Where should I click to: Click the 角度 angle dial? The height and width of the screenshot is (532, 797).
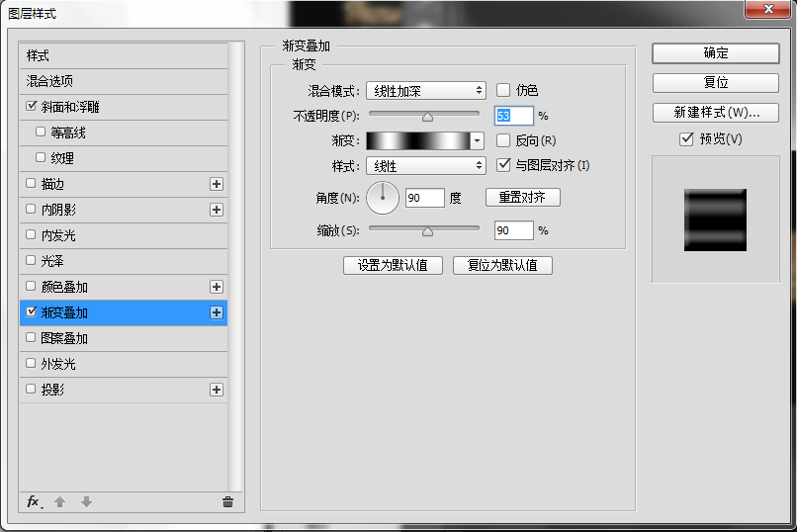pos(383,198)
